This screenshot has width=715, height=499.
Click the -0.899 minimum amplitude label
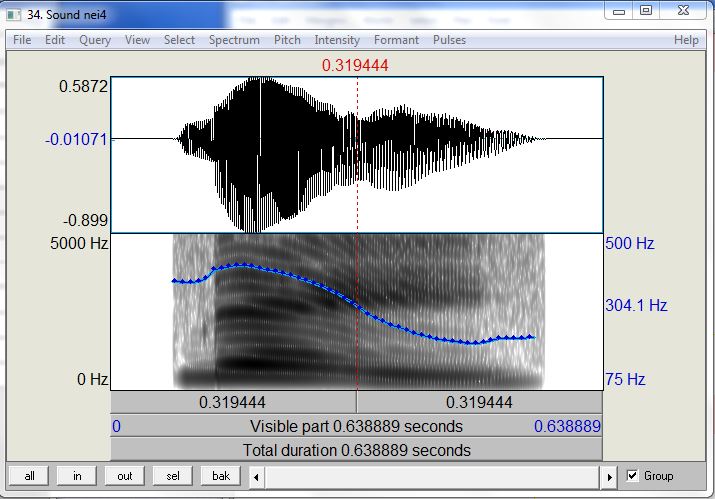[85, 220]
